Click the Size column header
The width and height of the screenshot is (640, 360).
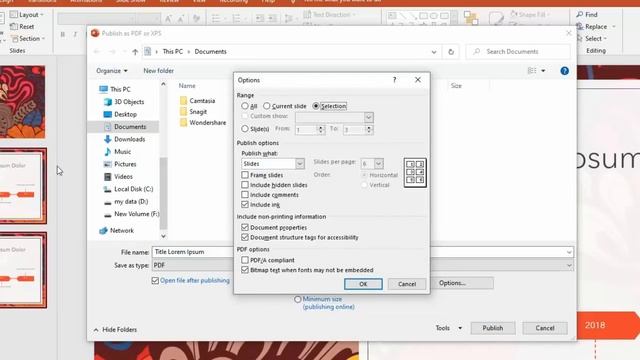click(x=456, y=86)
